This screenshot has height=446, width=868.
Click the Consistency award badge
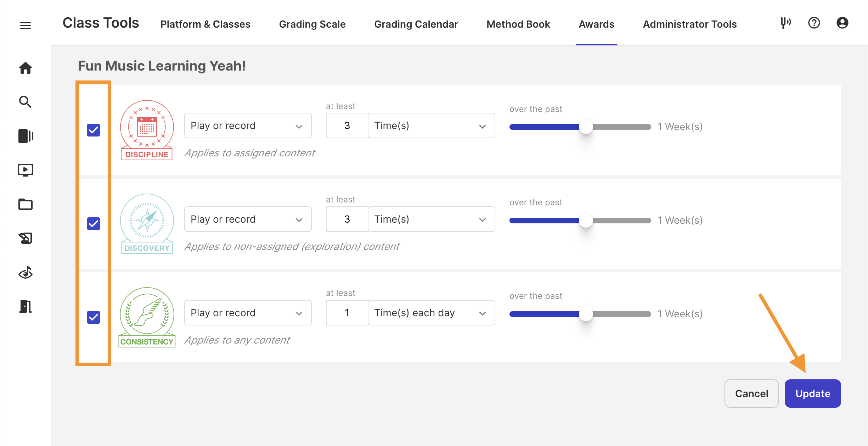pyautogui.click(x=147, y=317)
